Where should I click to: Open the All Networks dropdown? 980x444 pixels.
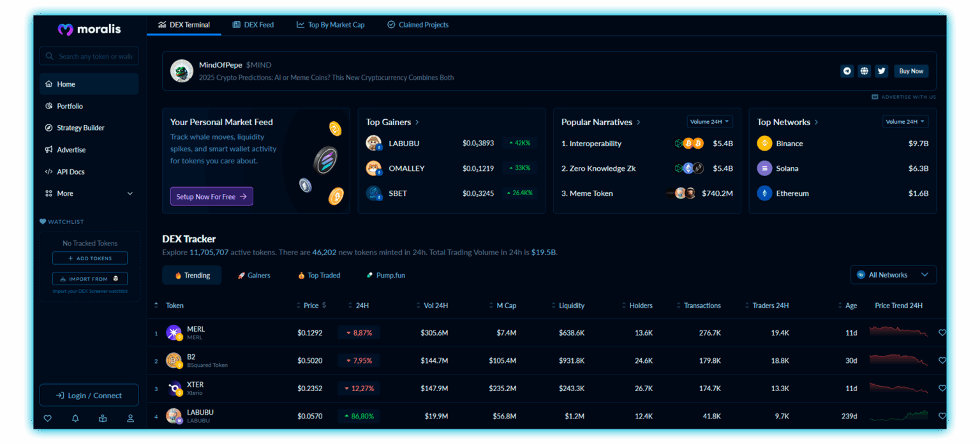click(894, 275)
